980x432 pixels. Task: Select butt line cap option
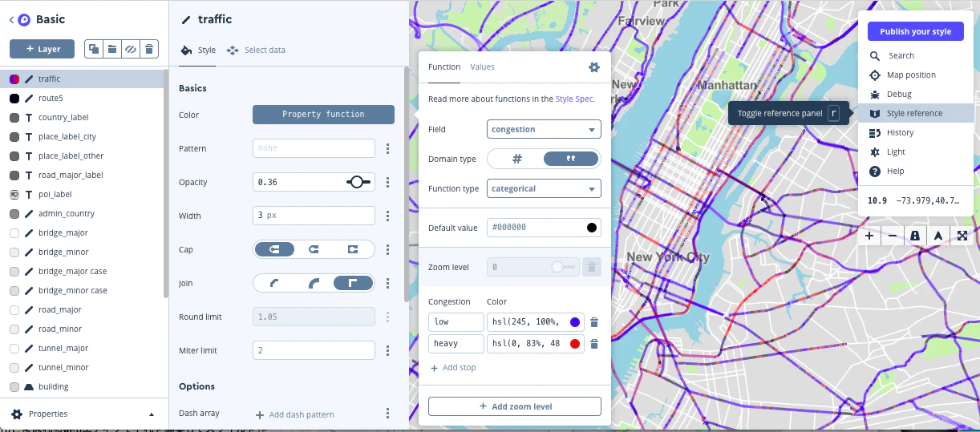click(274, 249)
